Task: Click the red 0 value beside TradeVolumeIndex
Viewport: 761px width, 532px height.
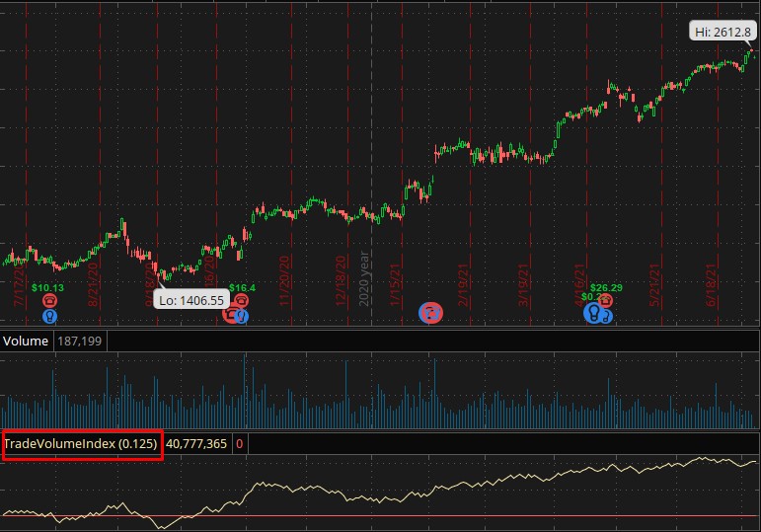Action: [x=240, y=444]
